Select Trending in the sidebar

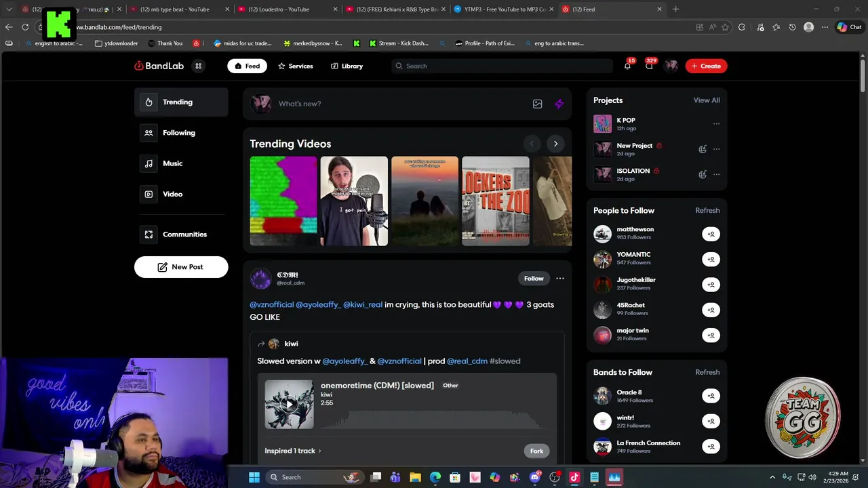181,102
